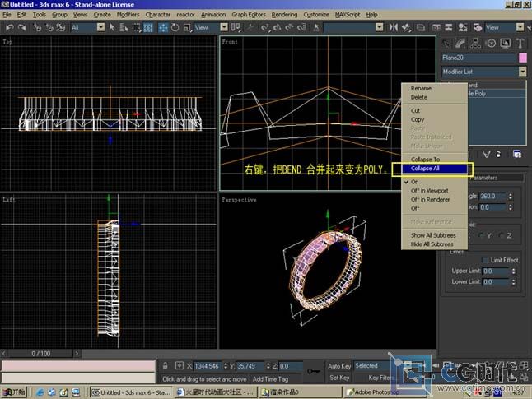Click the Redo arrow in main toolbar

tap(22, 27)
